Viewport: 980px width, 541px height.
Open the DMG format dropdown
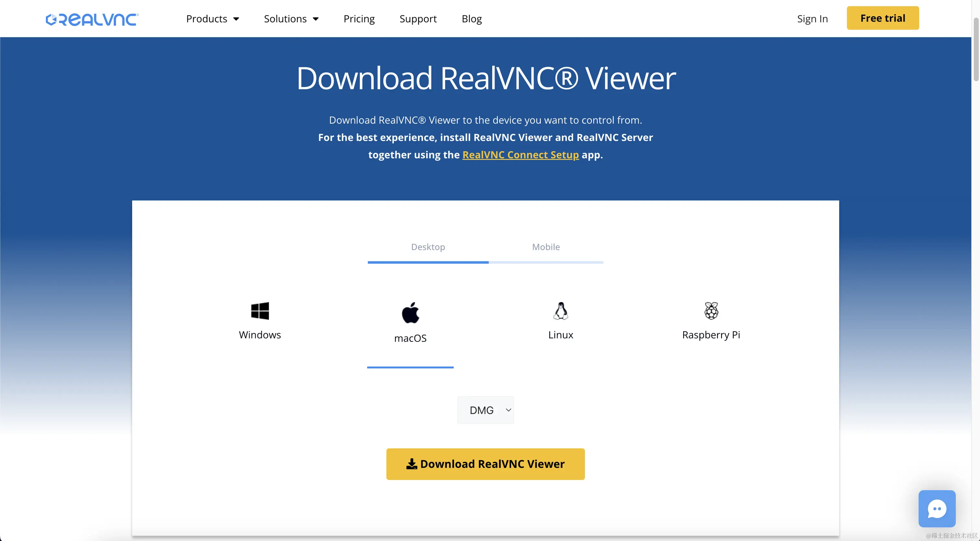tap(485, 410)
